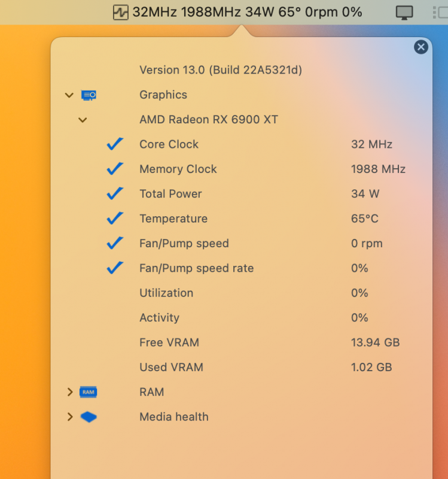Close the sensor popup panel
This screenshot has width=448, height=479.
[x=421, y=47]
